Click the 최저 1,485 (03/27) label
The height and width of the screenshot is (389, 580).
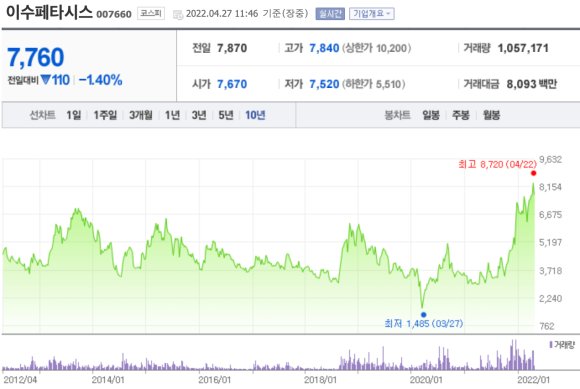[x=424, y=324]
